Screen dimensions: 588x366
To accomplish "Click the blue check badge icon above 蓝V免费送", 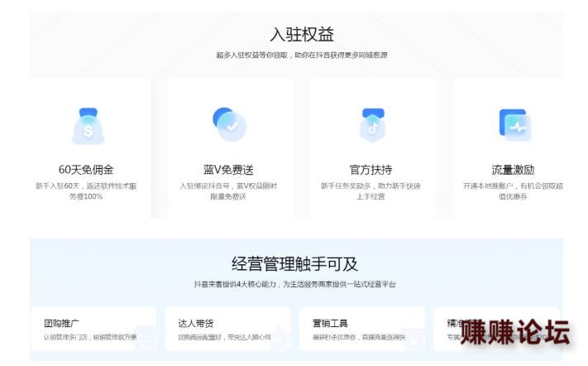I will (x=230, y=124).
